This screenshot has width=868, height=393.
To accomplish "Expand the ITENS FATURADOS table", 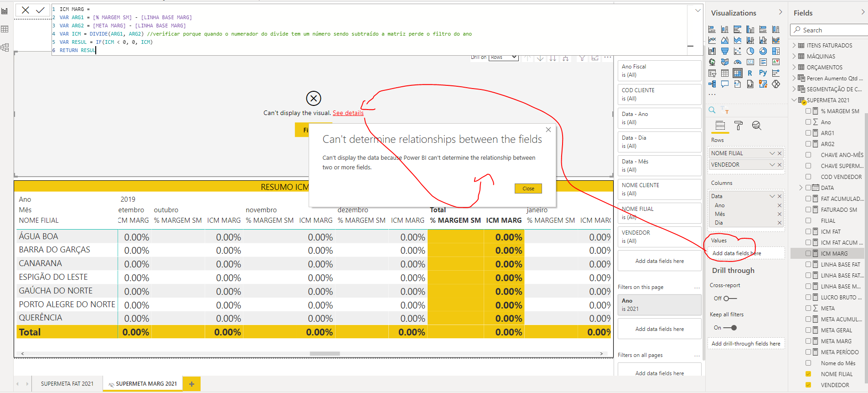I will pos(794,45).
